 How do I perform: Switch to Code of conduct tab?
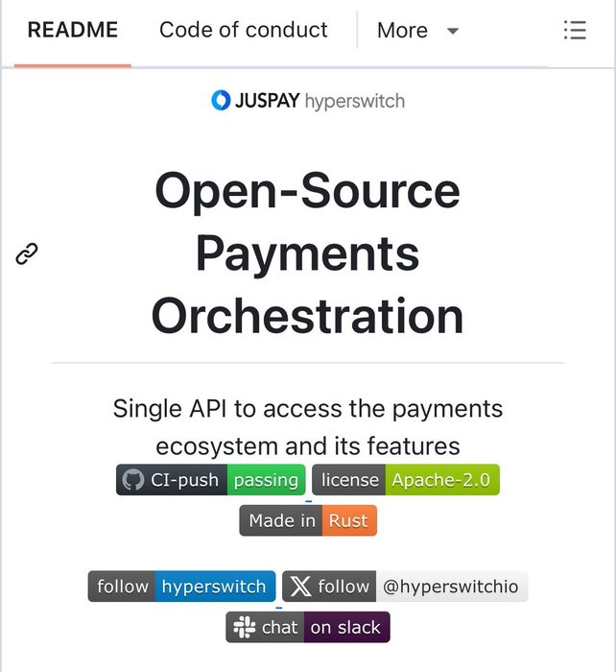pos(244,30)
